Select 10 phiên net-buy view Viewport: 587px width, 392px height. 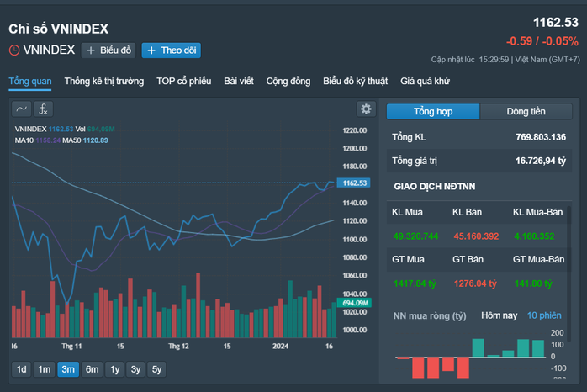[544, 315]
